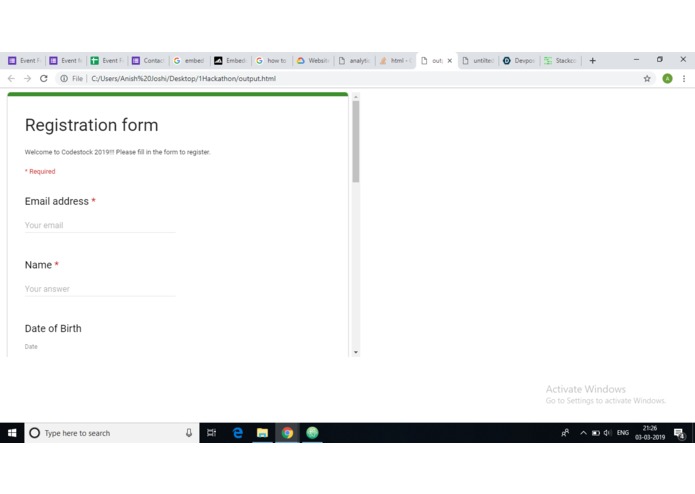
Task: Click the taskbar microphone icon
Action: [189, 433]
